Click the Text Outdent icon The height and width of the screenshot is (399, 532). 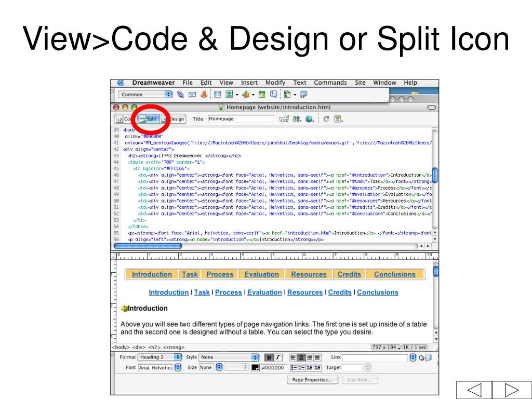tap(310, 367)
